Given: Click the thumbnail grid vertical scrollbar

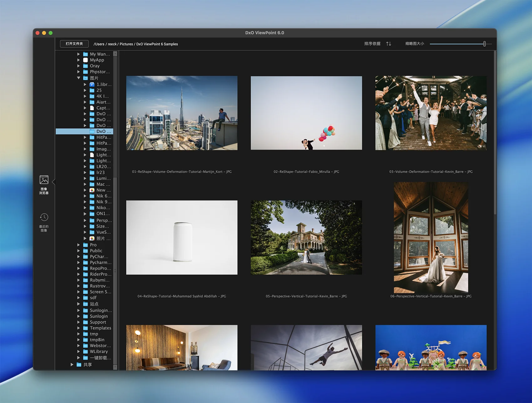Looking at the screenshot, I should (x=495, y=133).
